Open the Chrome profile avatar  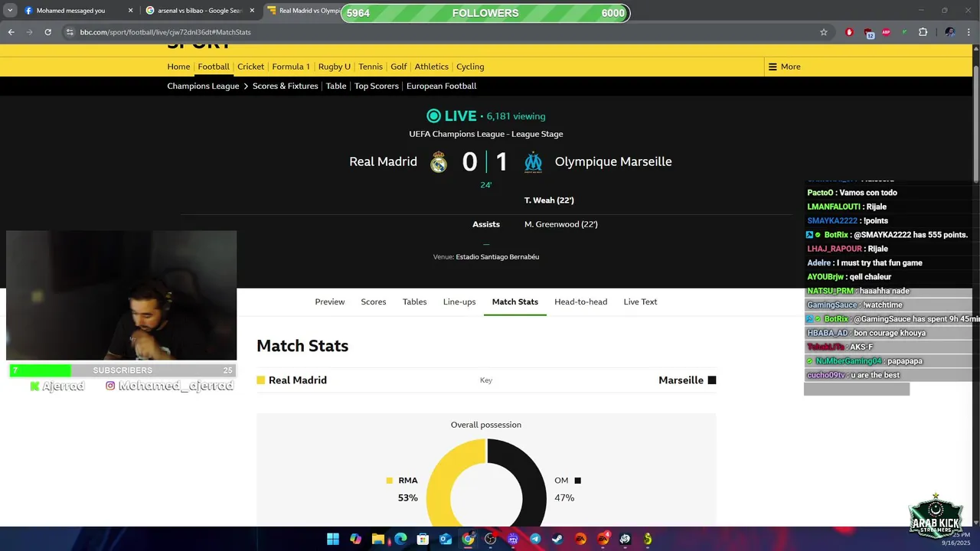(x=950, y=32)
